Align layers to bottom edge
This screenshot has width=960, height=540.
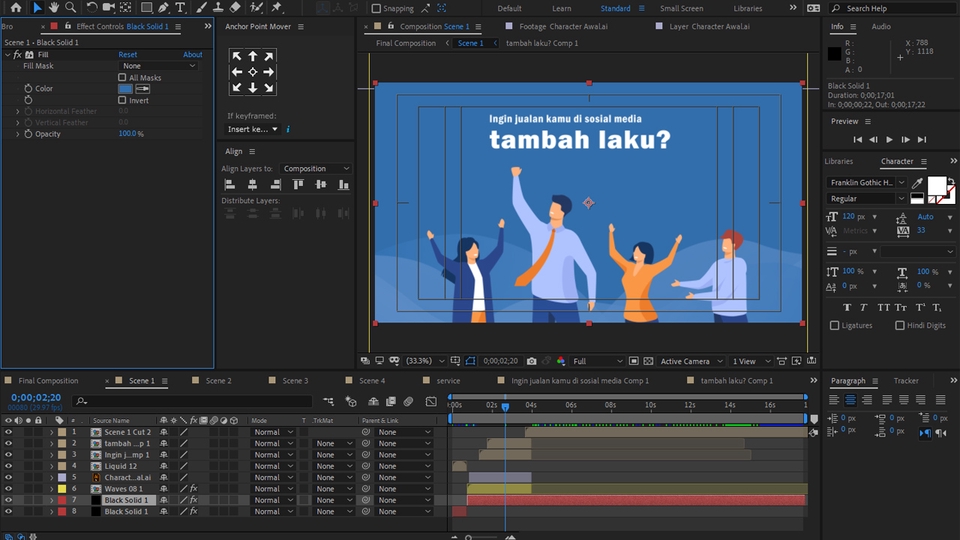[343, 184]
